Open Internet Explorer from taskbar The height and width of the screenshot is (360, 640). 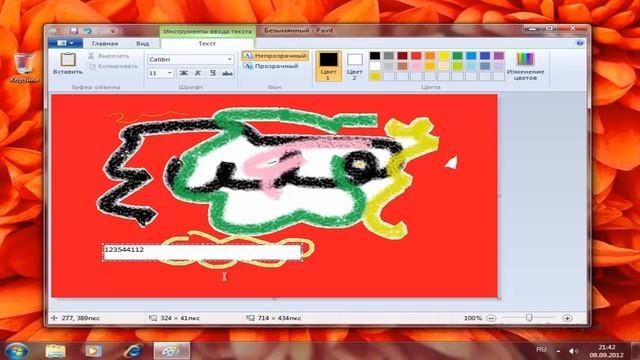point(133,351)
